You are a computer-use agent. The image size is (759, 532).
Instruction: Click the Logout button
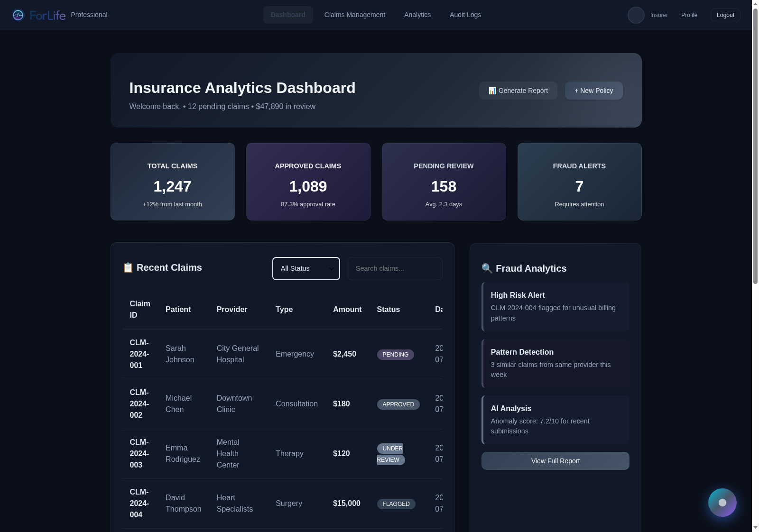click(x=725, y=15)
